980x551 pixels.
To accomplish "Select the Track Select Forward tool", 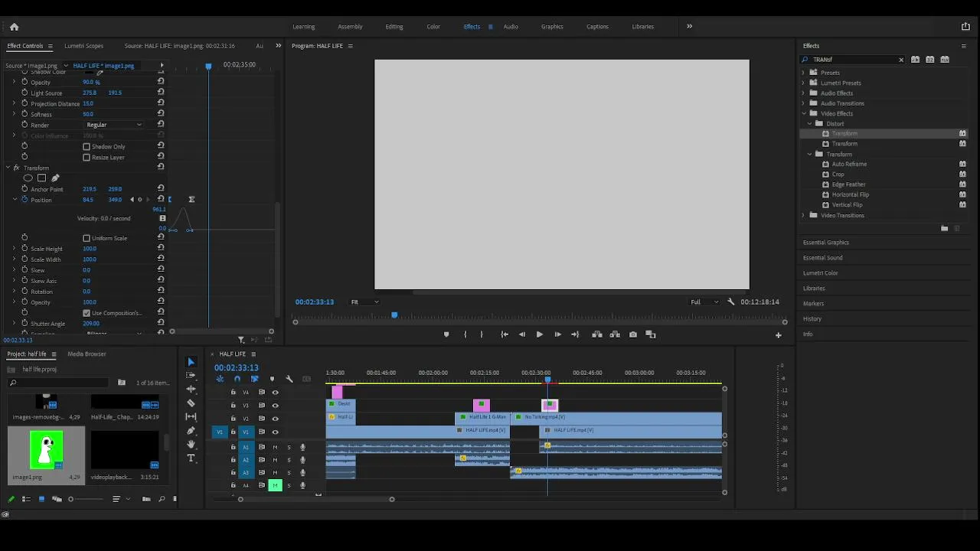I will point(191,375).
